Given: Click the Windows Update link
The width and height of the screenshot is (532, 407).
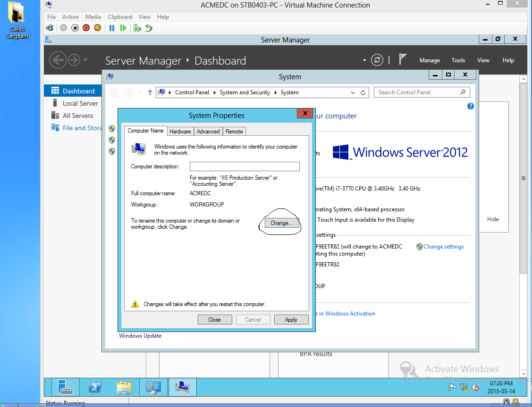Looking at the screenshot, I should (140, 336).
